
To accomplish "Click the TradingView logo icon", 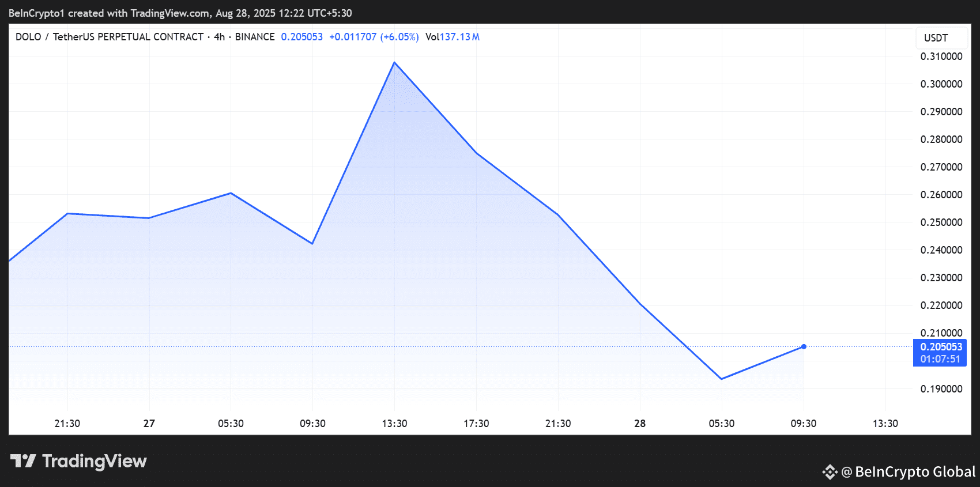I will tap(23, 461).
